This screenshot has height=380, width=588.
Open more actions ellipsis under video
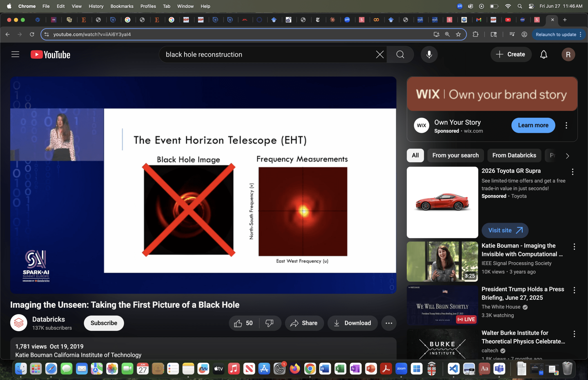pos(389,323)
